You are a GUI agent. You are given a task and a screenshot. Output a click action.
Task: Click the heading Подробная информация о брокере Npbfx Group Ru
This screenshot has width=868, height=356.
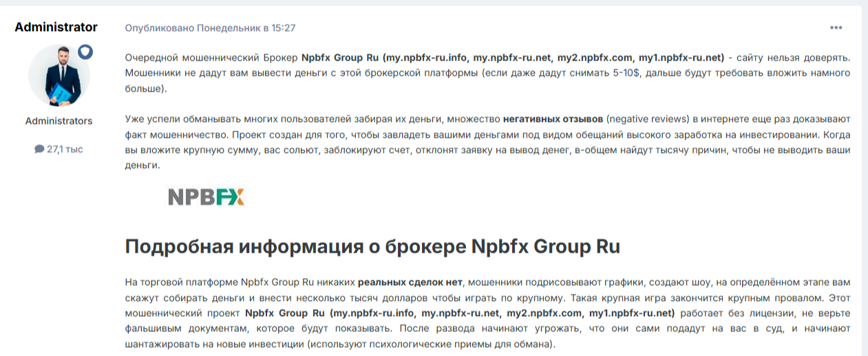tap(372, 247)
